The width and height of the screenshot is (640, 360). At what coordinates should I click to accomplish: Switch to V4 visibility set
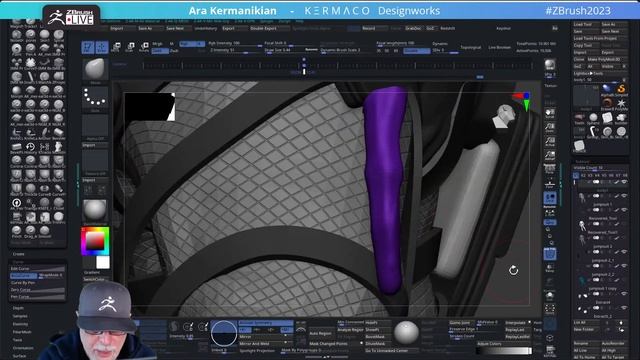(597, 175)
